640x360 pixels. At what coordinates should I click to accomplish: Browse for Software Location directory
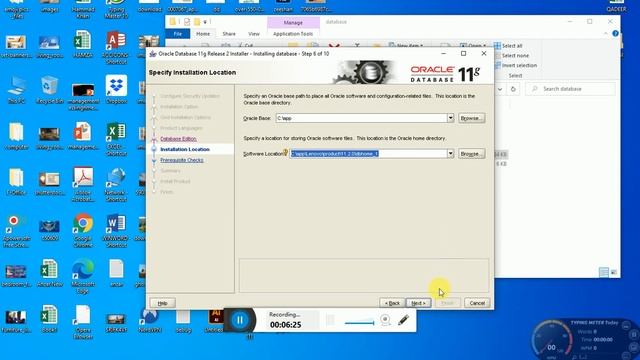471,153
